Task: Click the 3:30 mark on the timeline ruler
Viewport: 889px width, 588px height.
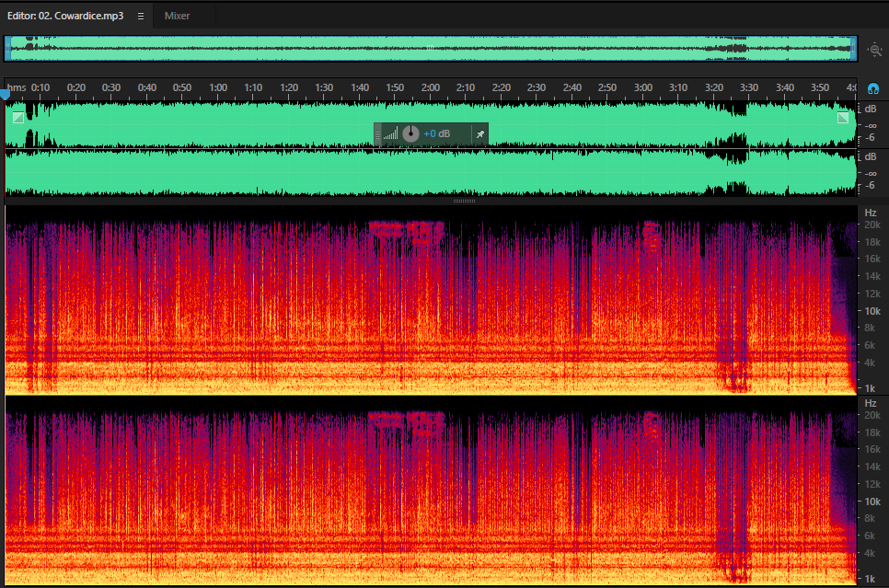Action: (x=749, y=88)
